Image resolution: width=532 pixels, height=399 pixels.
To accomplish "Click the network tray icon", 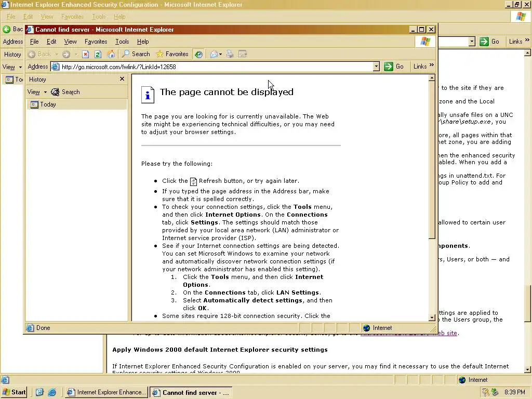I will (x=495, y=392).
